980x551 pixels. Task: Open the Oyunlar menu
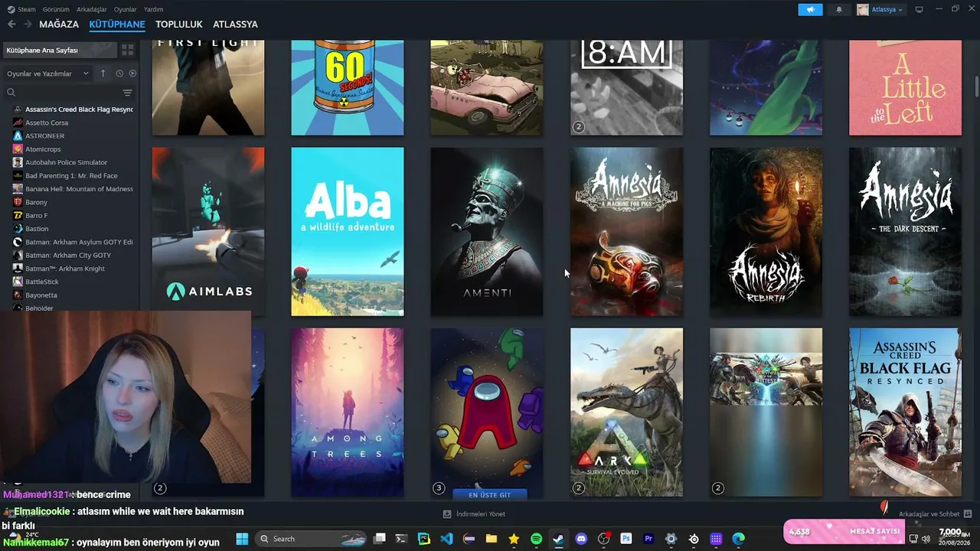coord(126,9)
